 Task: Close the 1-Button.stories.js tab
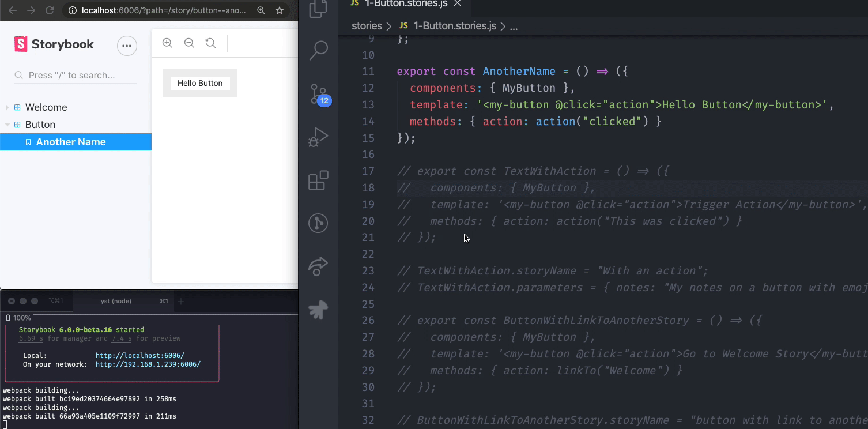pyautogui.click(x=458, y=3)
